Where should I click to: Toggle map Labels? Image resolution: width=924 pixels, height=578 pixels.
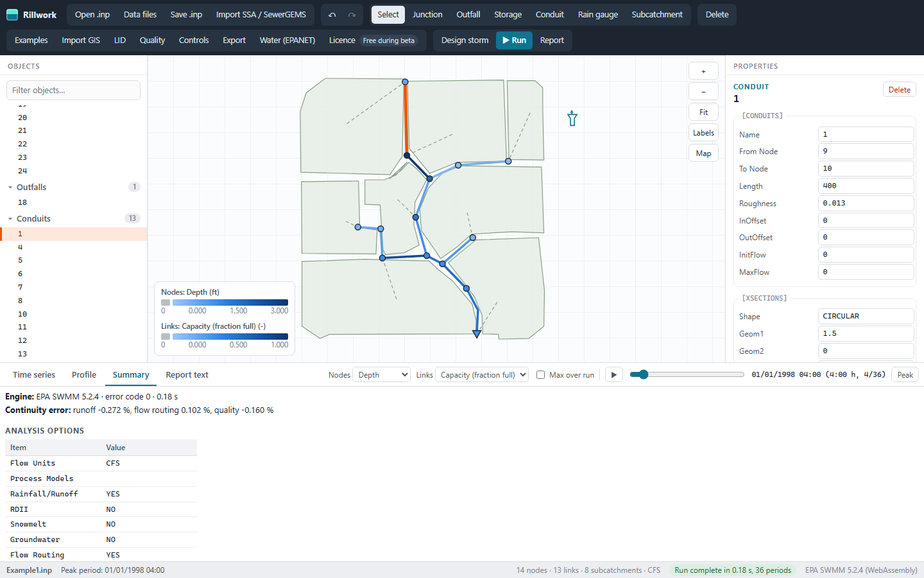(x=703, y=133)
